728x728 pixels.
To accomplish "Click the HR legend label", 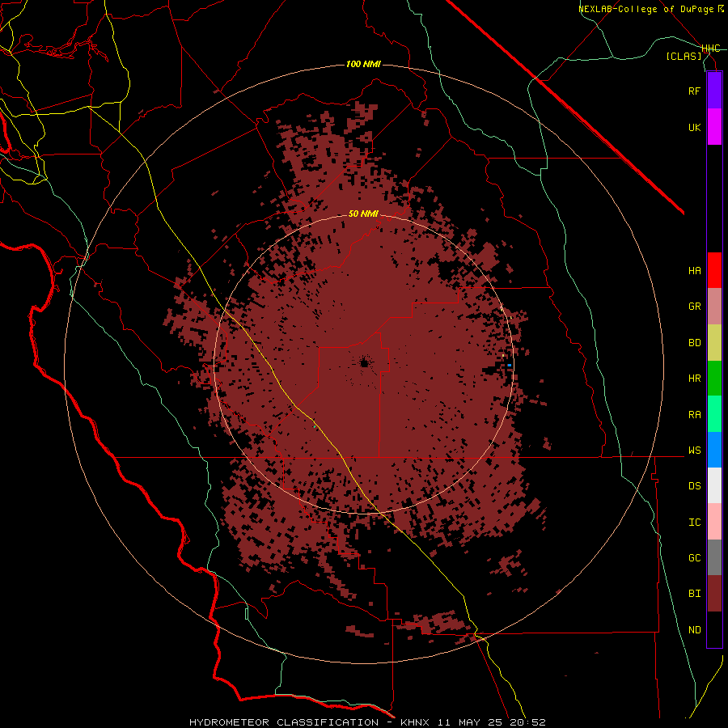I will pyautogui.click(x=694, y=379).
